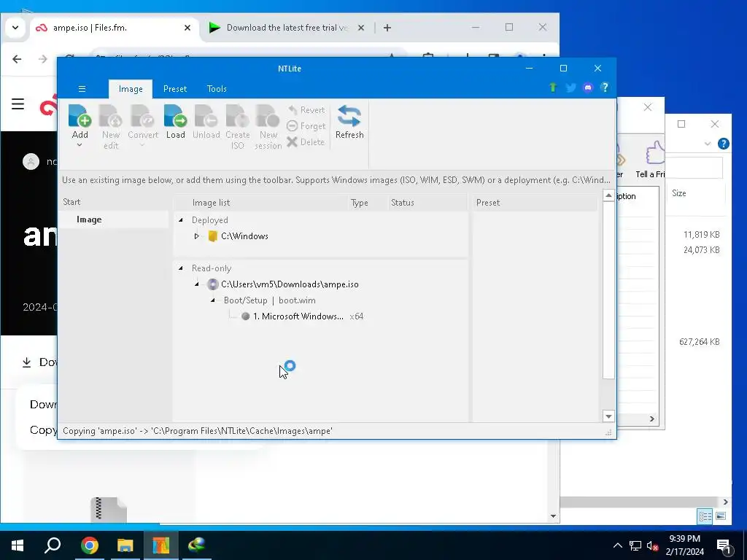Open the Twitter icon in NTLite

pos(570,87)
